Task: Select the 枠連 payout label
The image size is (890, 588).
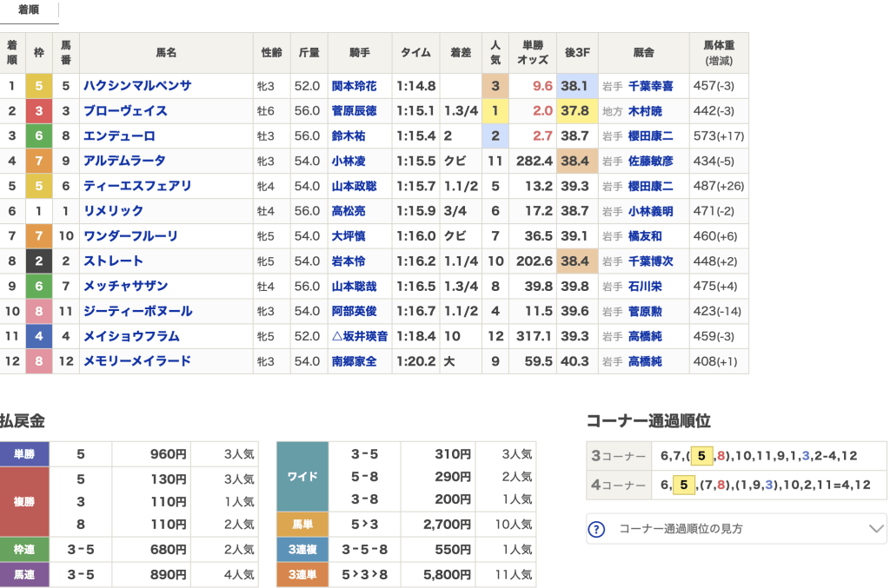Action: (x=24, y=549)
